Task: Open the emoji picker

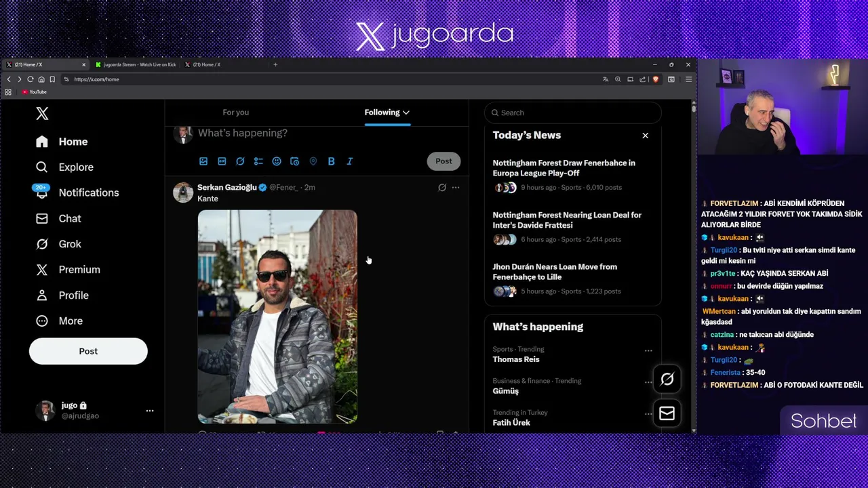Action: point(277,161)
